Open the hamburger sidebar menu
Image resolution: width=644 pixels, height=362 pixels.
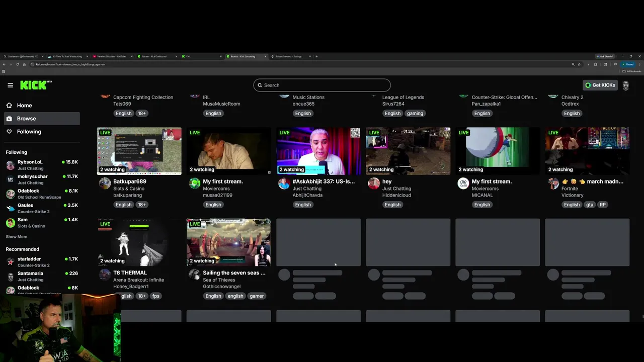[10, 85]
